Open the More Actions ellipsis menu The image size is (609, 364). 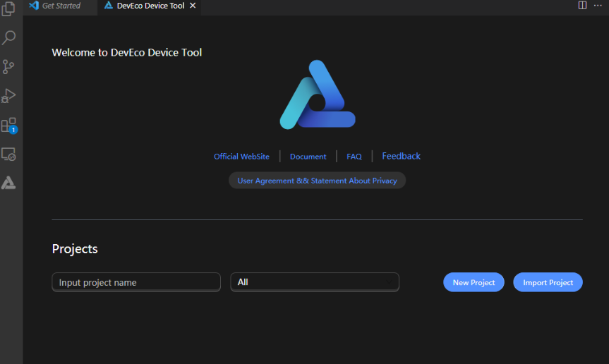[598, 6]
